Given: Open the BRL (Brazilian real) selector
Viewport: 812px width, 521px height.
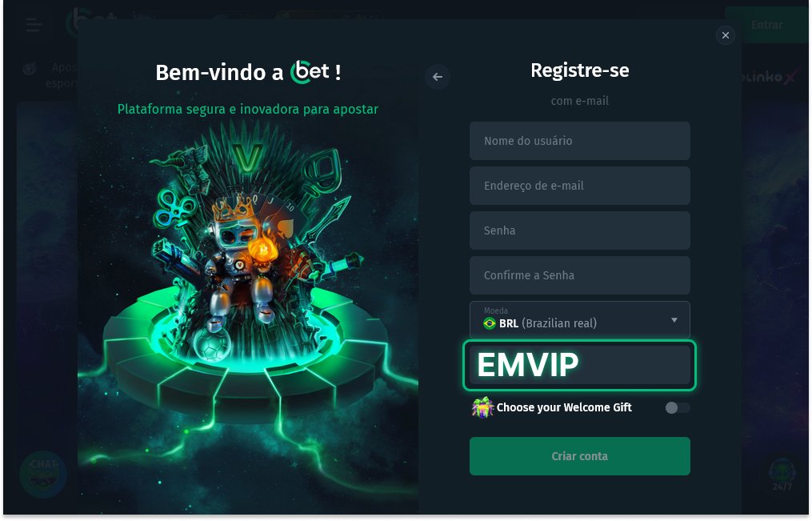Looking at the screenshot, I should [x=579, y=320].
